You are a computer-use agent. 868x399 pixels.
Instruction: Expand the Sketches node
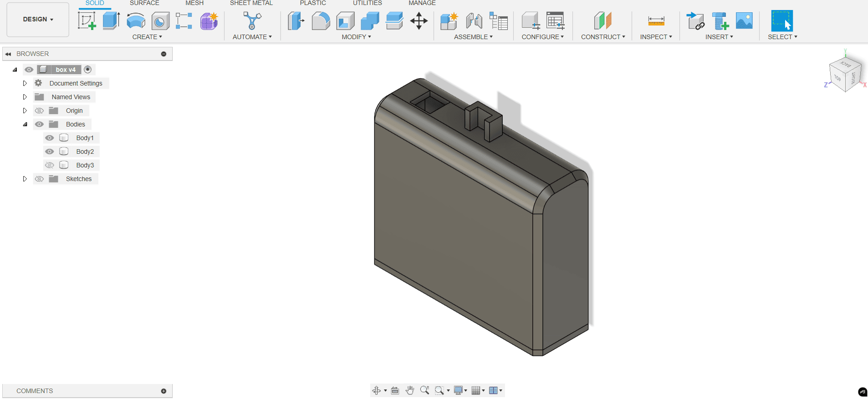25,179
